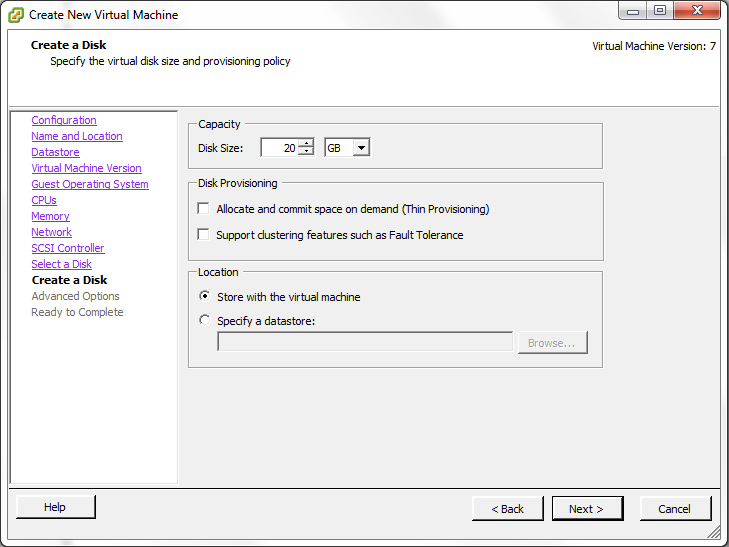729x547 pixels.
Task: Check Support clustering features Fault Tolerance
Action: (204, 234)
